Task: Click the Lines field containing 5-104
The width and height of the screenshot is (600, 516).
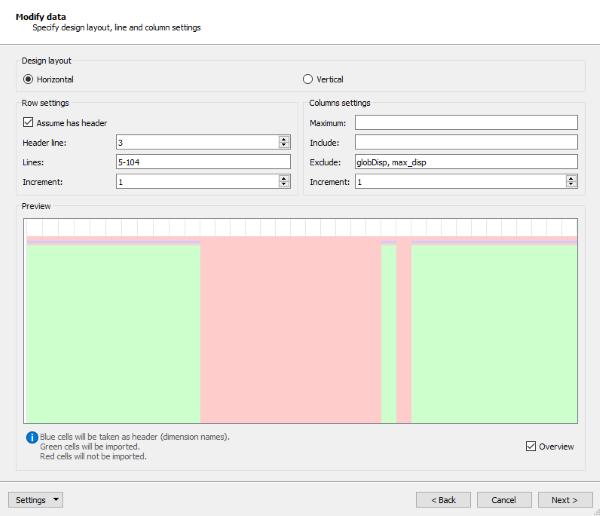Action: (203, 162)
